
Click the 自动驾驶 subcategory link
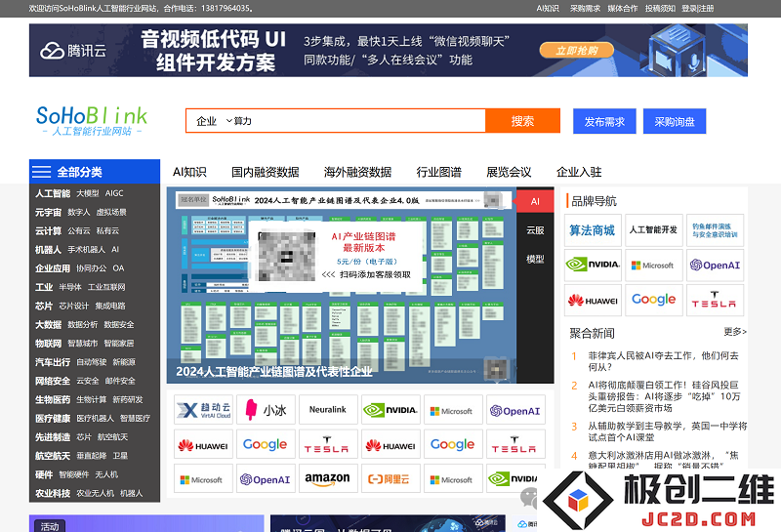tap(91, 362)
